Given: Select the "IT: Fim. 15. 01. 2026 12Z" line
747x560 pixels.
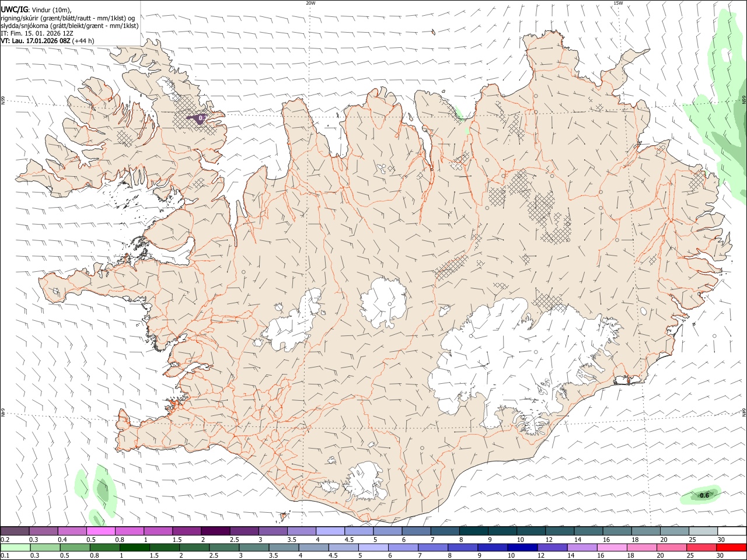Looking at the screenshot, I should pos(37,33).
